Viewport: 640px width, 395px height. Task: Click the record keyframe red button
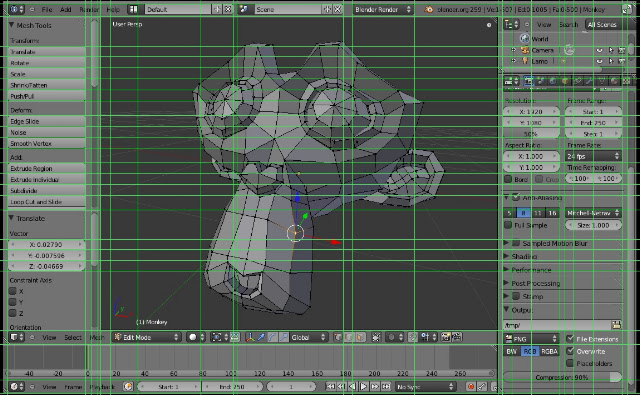(x=471, y=386)
